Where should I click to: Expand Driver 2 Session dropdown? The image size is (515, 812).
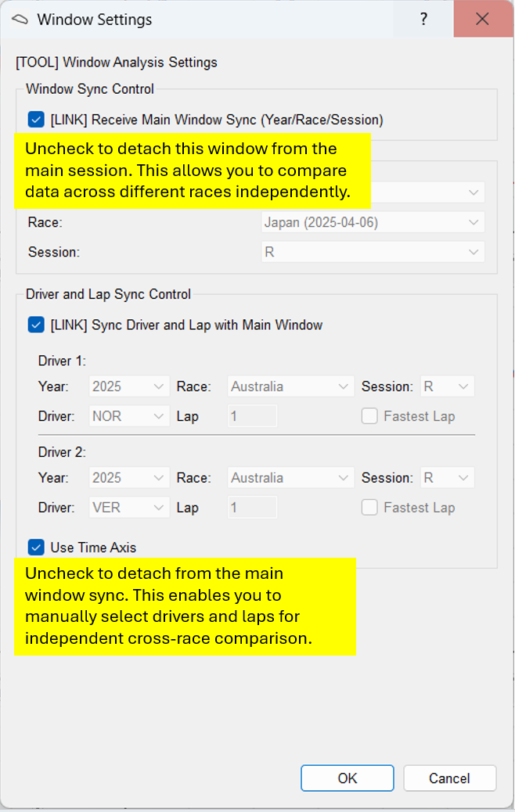tap(447, 478)
